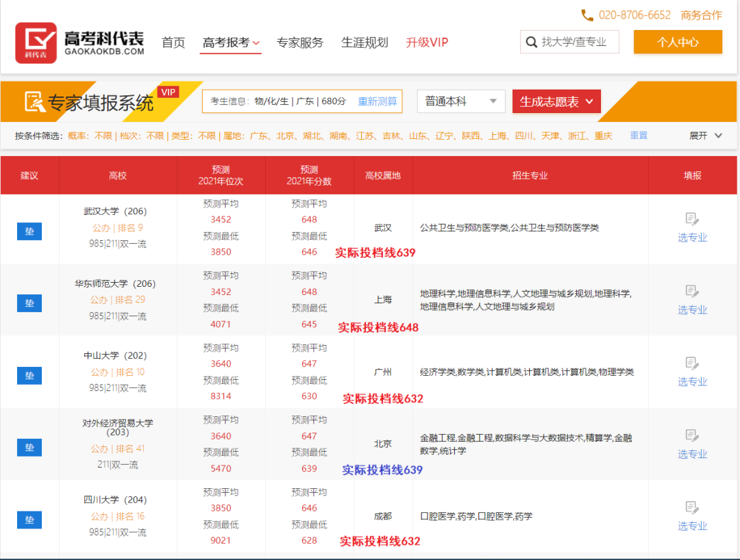The height and width of the screenshot is (560, 740).
Task: Click the fill-in form icon for 武汉大学
Action: (692, 219)
